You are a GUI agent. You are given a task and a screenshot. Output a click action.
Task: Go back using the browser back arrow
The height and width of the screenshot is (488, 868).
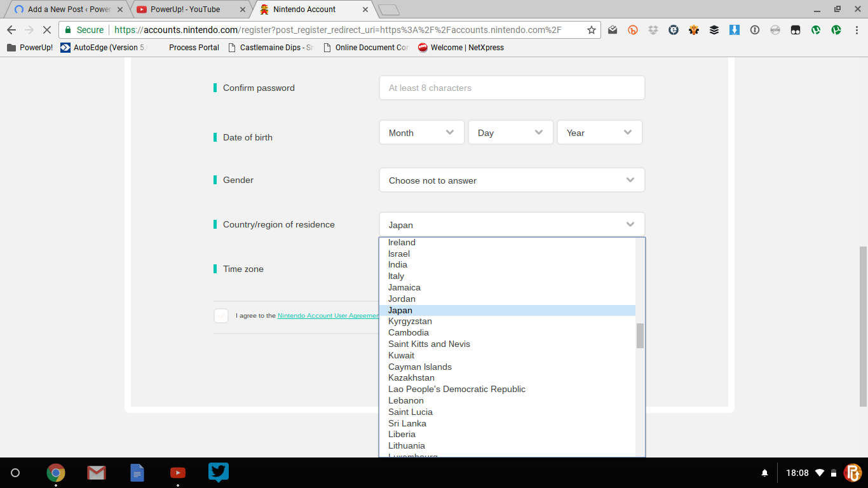pos(11,30)
